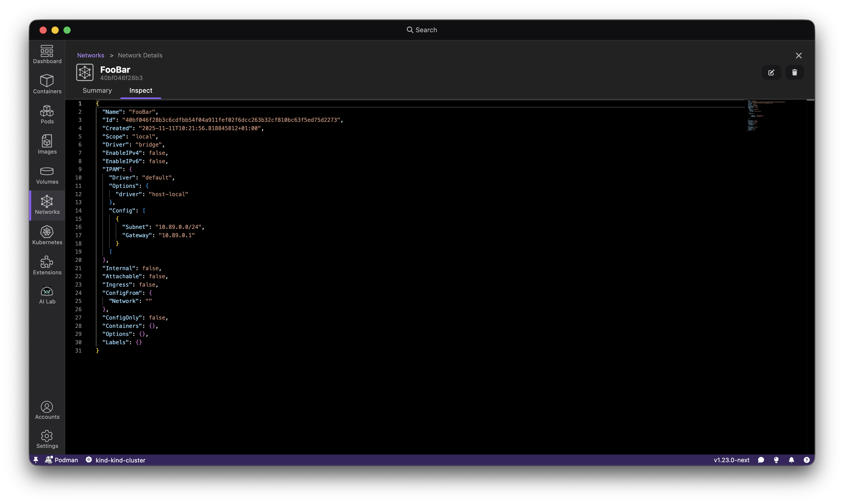The image size is (844, 504).
Task: Open Podman Desktop Settings
Action: point(47,439)
